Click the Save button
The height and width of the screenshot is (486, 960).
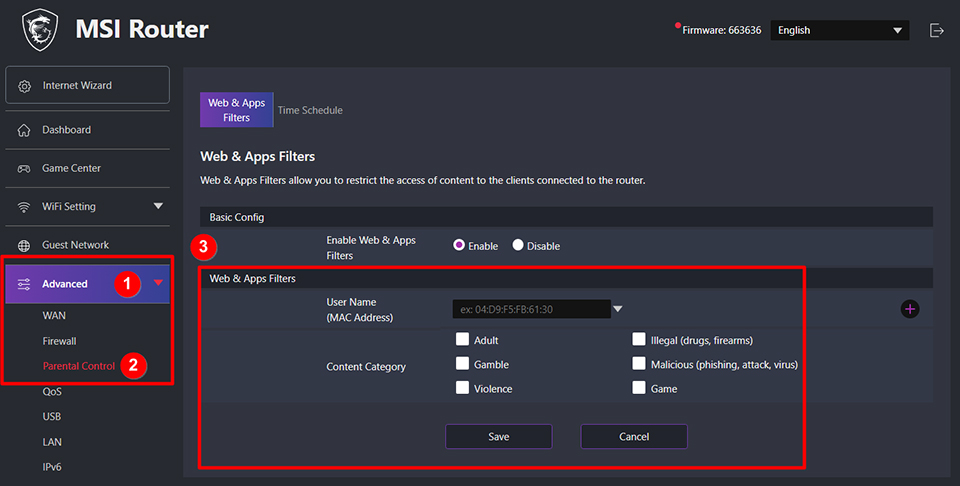[498, 436]
